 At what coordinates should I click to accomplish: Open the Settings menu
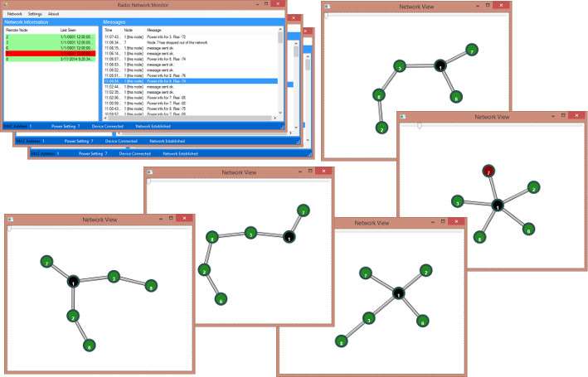[x=35, y=14]
